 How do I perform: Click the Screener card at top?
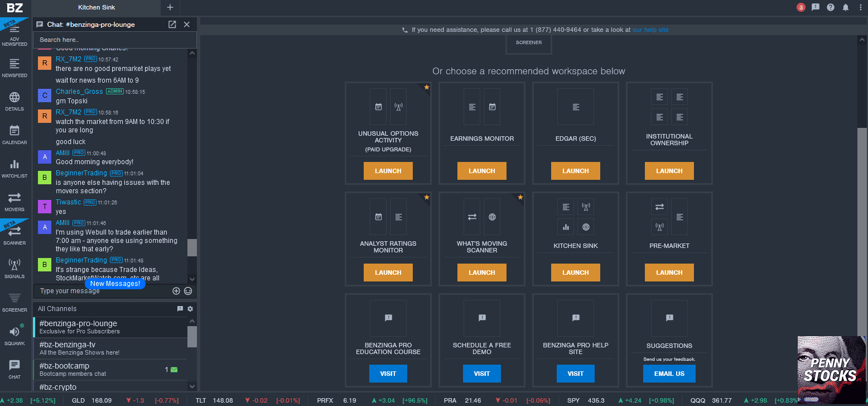pyautogui.click(x=529, y=44)
